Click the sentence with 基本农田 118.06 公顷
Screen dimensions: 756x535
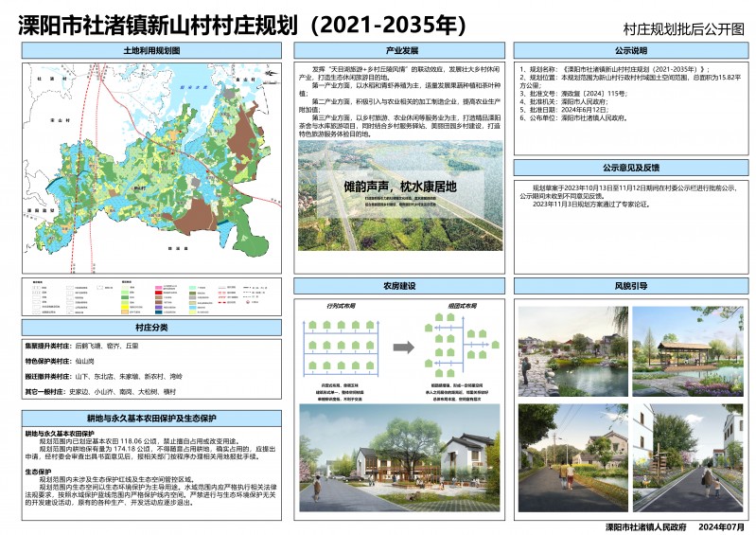[x=139, y=441]
